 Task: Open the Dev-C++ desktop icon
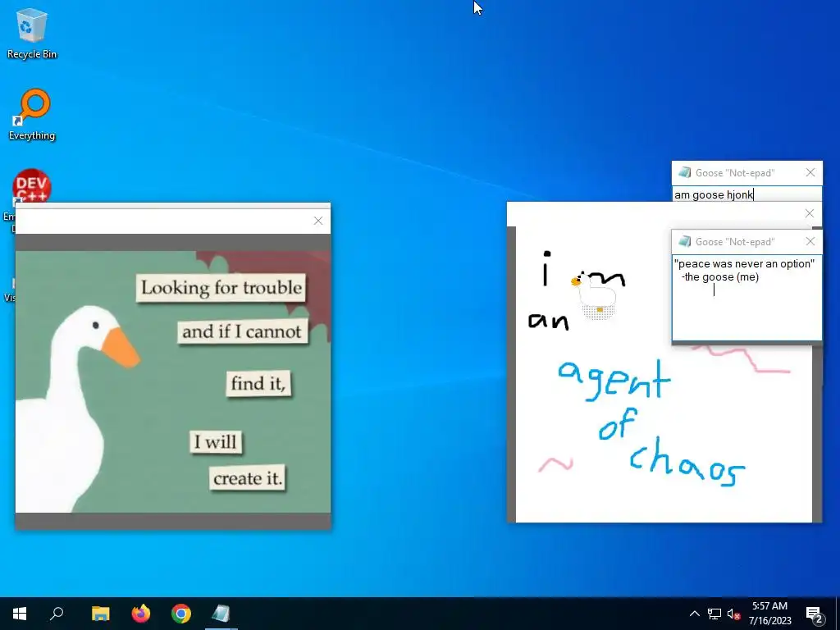(x=32, y=185)
